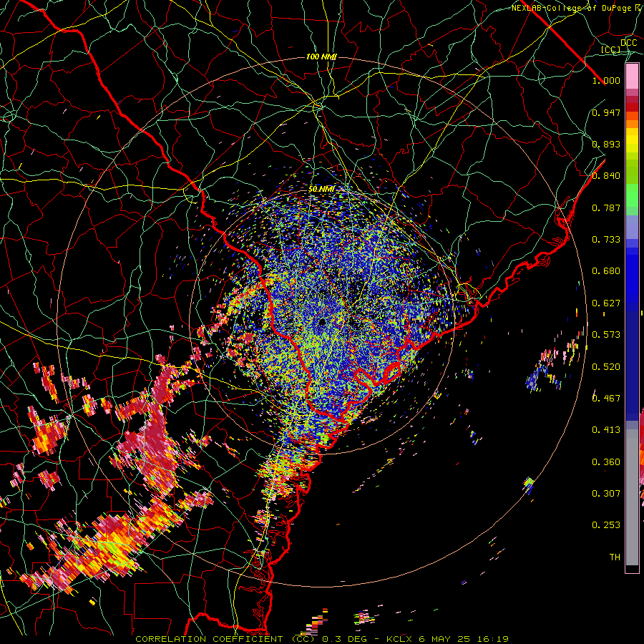Pick the orange segment of the color scale
Viewport: 644px width, 644px height.
point(632,124)
